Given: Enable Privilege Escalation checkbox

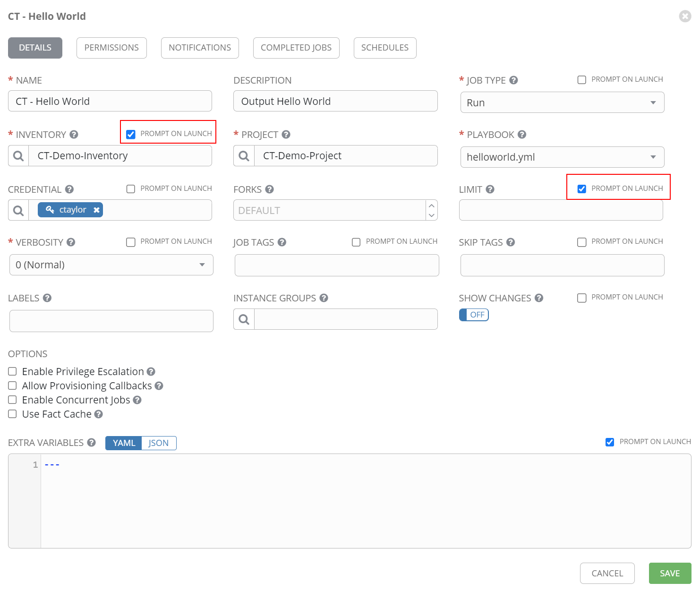Looking at the screenshot, I should click(12, 372).
